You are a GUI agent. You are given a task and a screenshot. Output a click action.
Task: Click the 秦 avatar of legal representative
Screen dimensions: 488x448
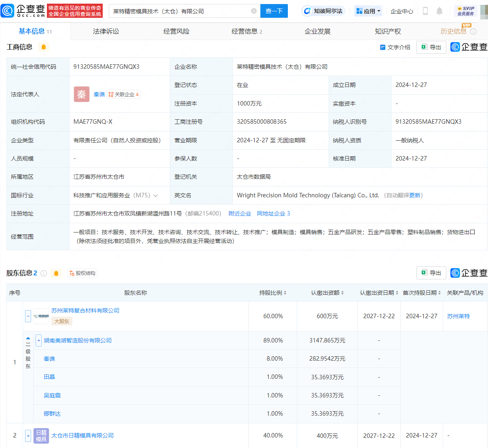click(82, 94)
